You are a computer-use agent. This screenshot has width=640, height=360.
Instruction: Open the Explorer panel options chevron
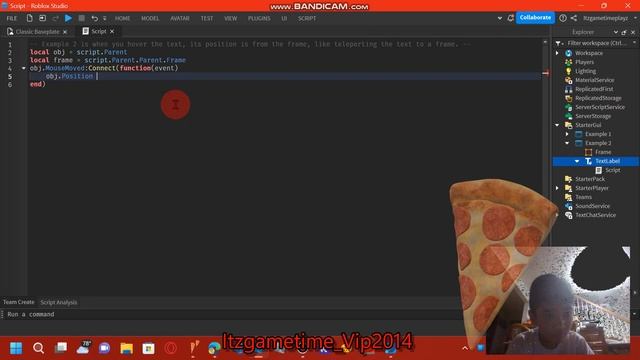point(616,32)
